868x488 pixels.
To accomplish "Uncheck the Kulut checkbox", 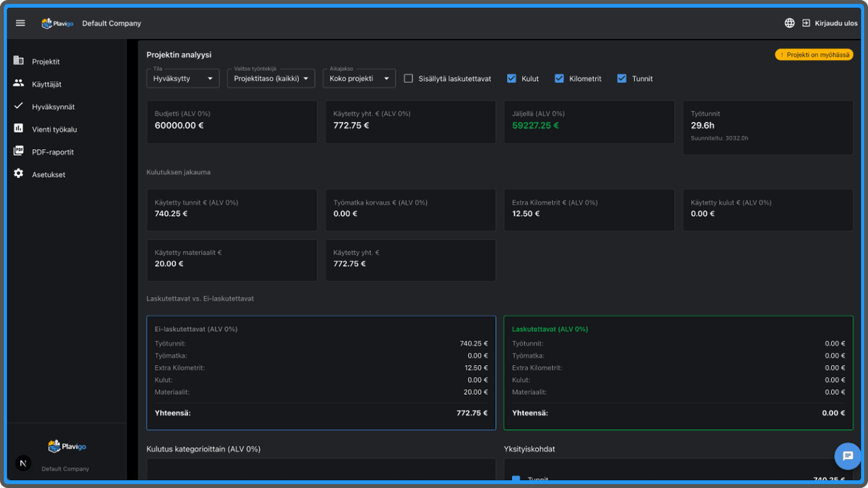I will [x=511, y=78].
